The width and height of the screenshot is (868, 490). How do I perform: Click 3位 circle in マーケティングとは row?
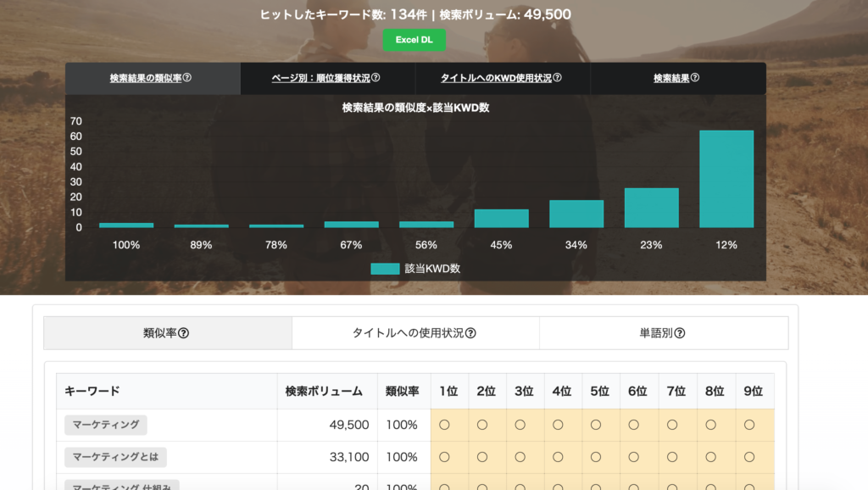point(520,457)
